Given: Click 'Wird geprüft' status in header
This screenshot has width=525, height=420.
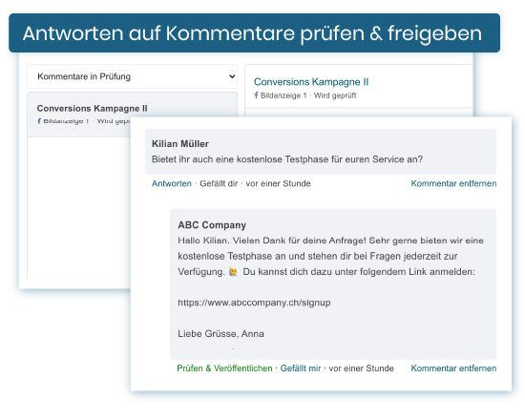Looking at the screenshot, I should 335,95.
